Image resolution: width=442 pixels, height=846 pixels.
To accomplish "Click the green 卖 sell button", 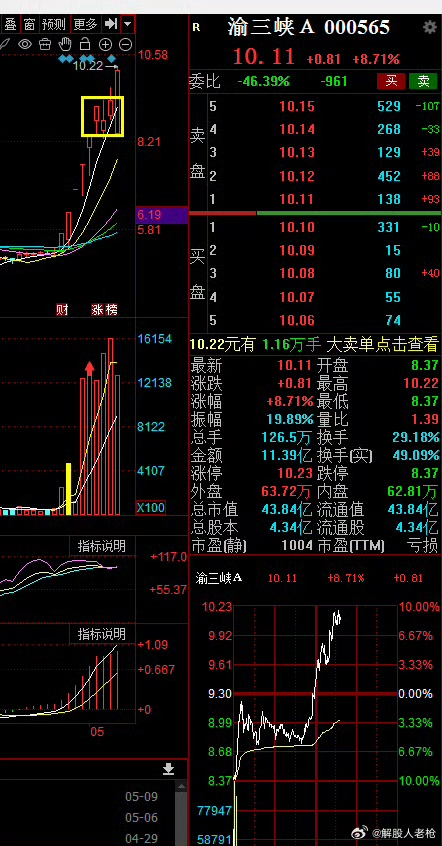I will (423, 81).
